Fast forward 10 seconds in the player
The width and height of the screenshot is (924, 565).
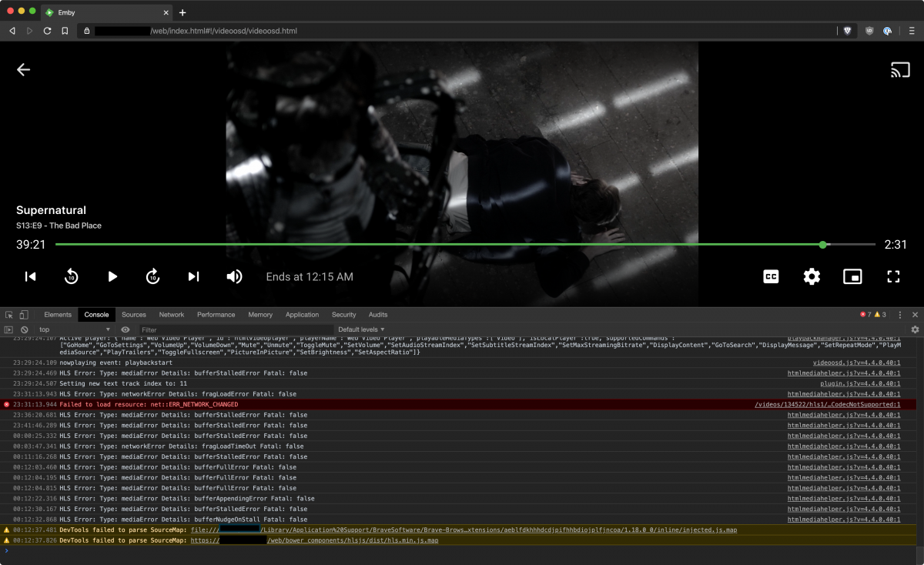(x=153, y=276)
